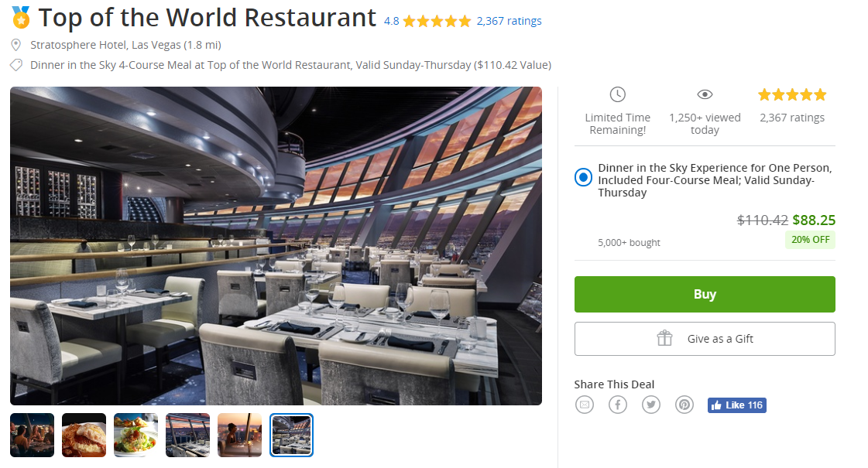Screen dimensions: 868x468
Task: Click the star rating beside 4.8
Action: (437, 21)
